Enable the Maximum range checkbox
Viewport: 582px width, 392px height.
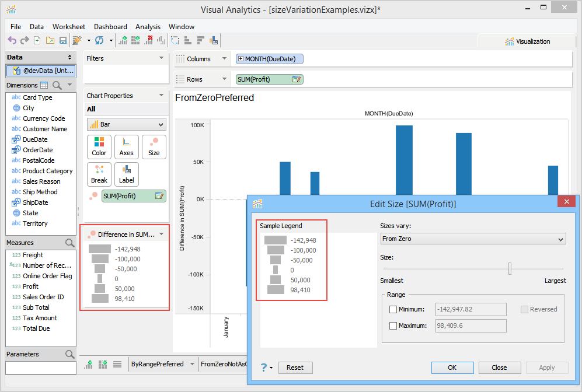[393, 325]
